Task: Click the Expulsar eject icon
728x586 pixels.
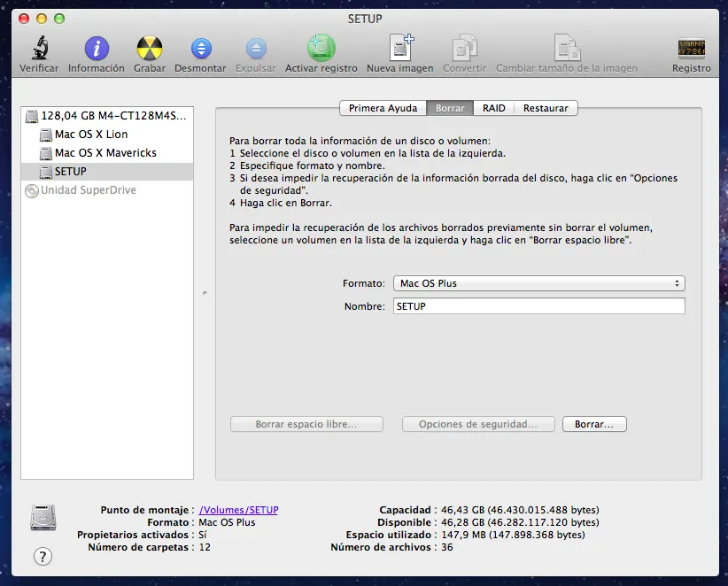Action: 256,49
